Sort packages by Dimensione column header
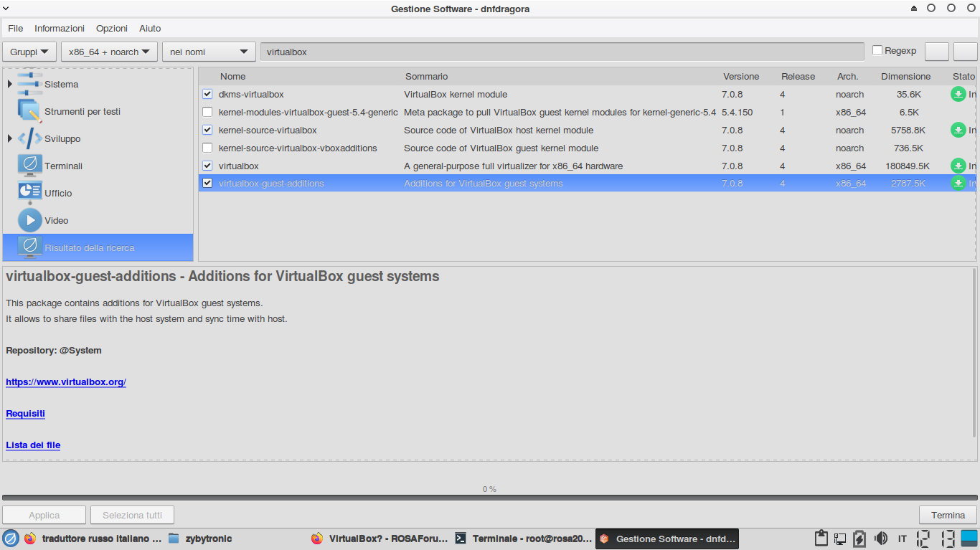The width and height of the screenshot is (980, 550). point(905,76)
